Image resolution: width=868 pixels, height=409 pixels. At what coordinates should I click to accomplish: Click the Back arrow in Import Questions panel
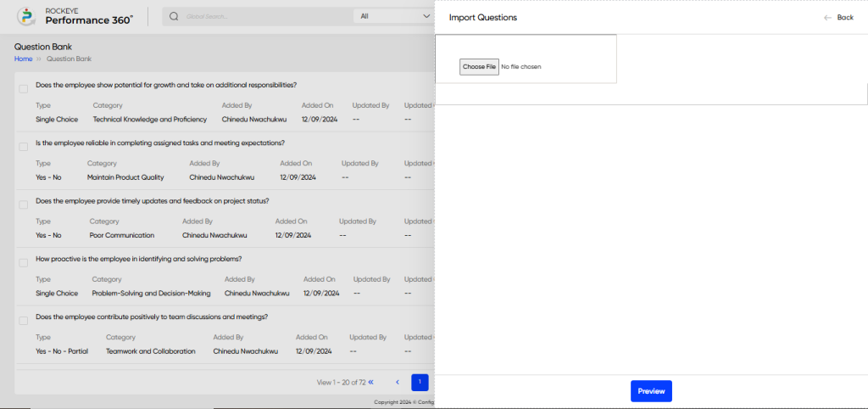(x=827, y=18)
